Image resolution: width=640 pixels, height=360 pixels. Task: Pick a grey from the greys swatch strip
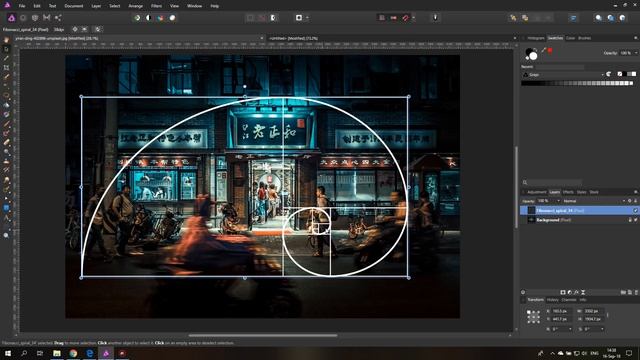[578, 83]
